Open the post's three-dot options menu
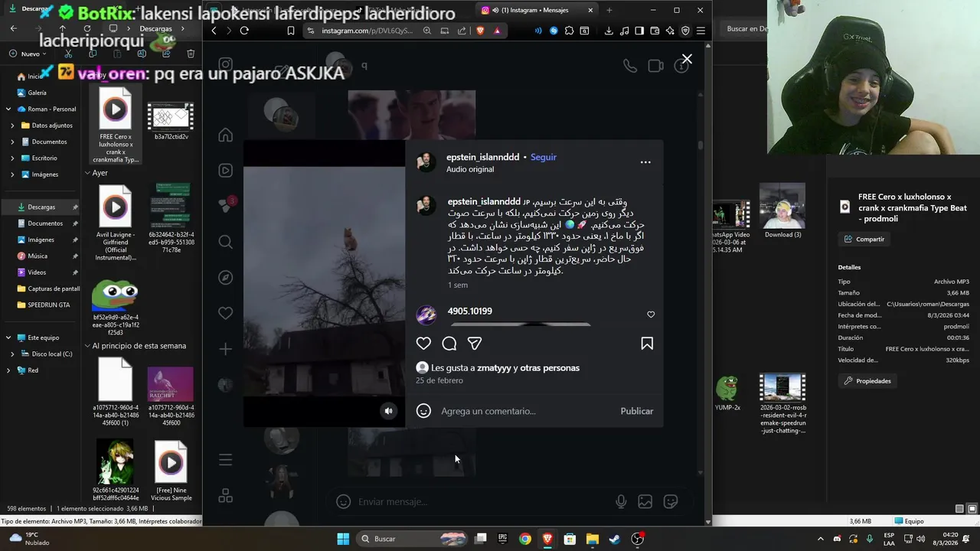This screenshot has height=551, width=980. [x=645, y=162]
